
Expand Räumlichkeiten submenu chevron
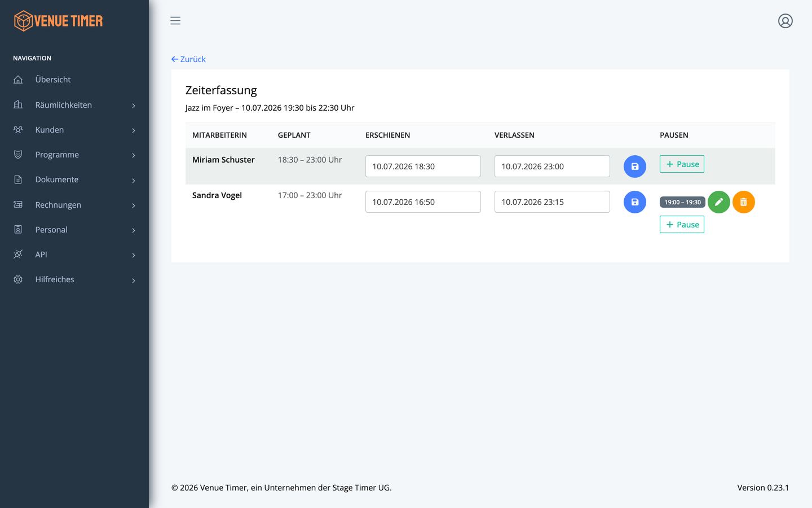(134, 106)
